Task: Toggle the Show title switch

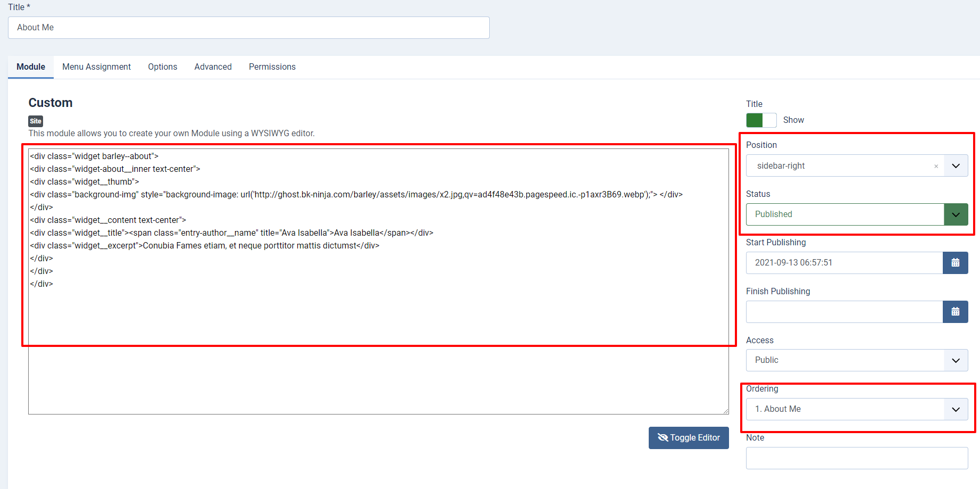Action: tap(761, 120)
